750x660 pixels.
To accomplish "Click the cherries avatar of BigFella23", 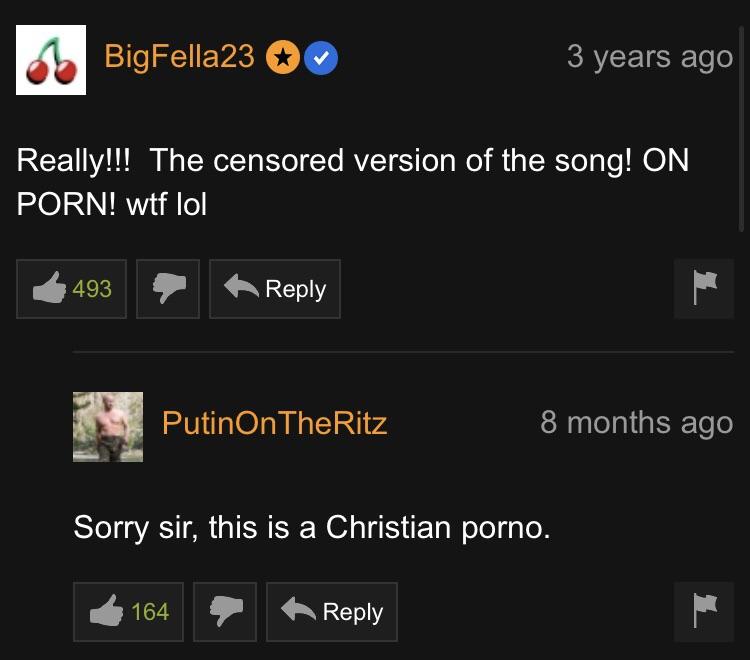I will [51, 60].
